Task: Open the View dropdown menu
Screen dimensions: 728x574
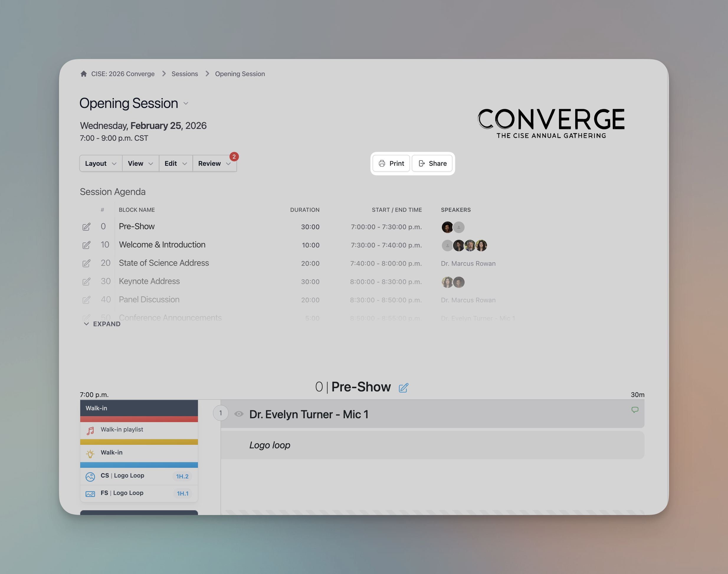Action: [140, 163]
